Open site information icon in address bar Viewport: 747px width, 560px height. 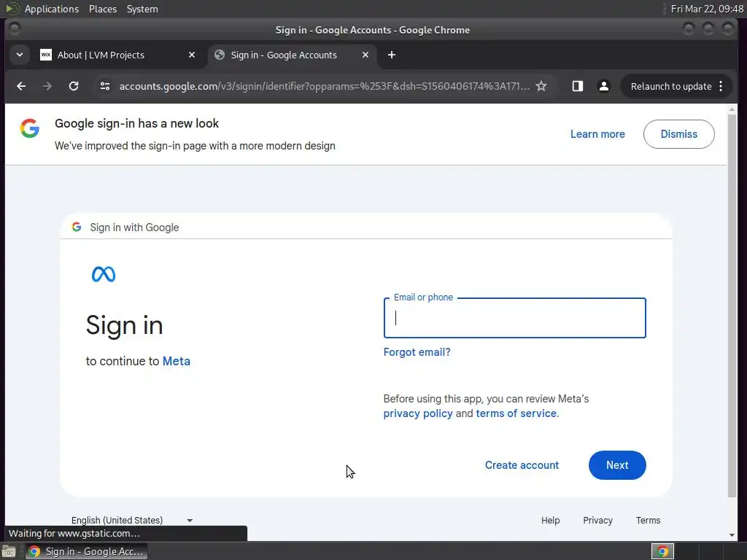click(105, 86)
